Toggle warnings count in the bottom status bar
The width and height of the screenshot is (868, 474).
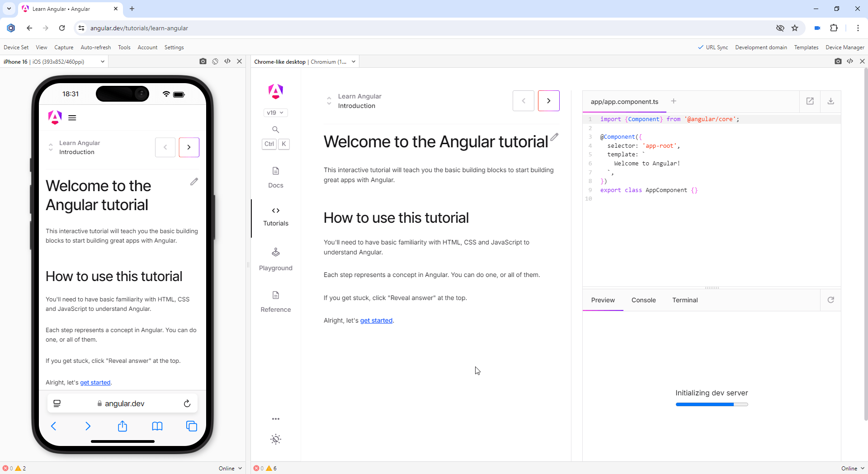point(20,468)
